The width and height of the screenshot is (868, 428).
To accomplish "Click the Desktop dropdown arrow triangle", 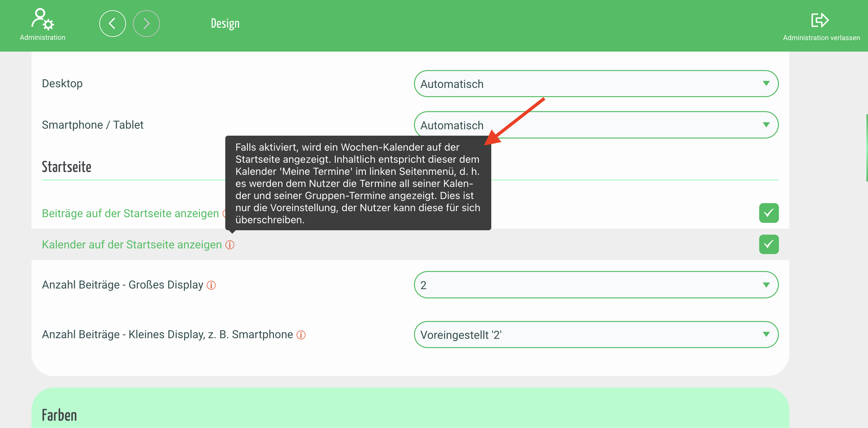I will tap(766, 84).
